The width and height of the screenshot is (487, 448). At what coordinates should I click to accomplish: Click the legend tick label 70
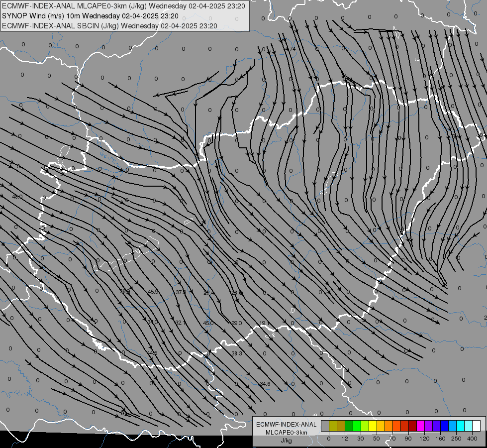[x=392, y=439]
